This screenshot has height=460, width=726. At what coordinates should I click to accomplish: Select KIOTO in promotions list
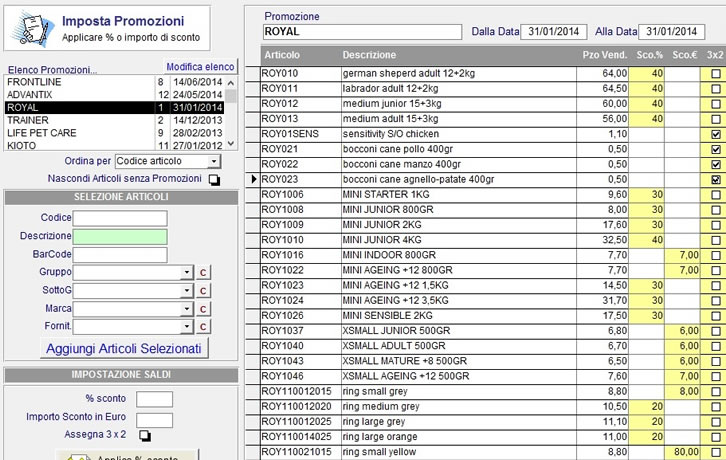pyautogui.click(x=114, y=145)
